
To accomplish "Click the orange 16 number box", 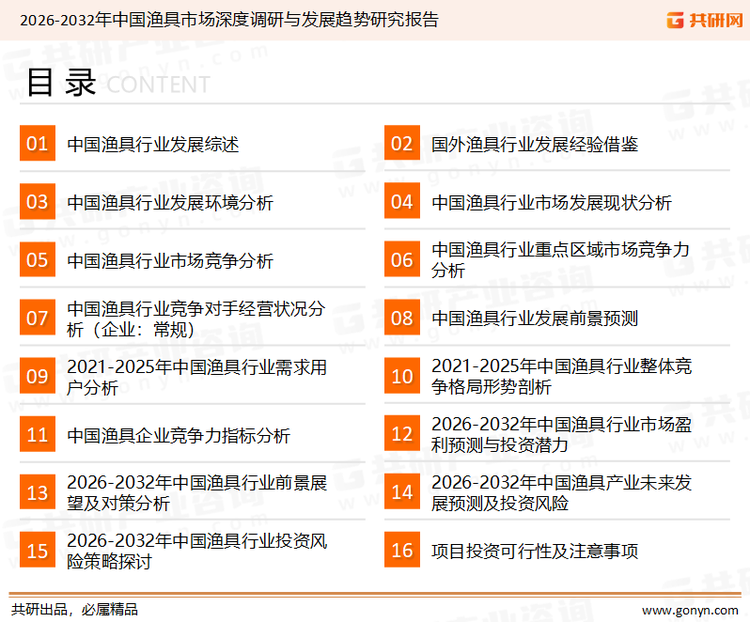I will [402, 550].
